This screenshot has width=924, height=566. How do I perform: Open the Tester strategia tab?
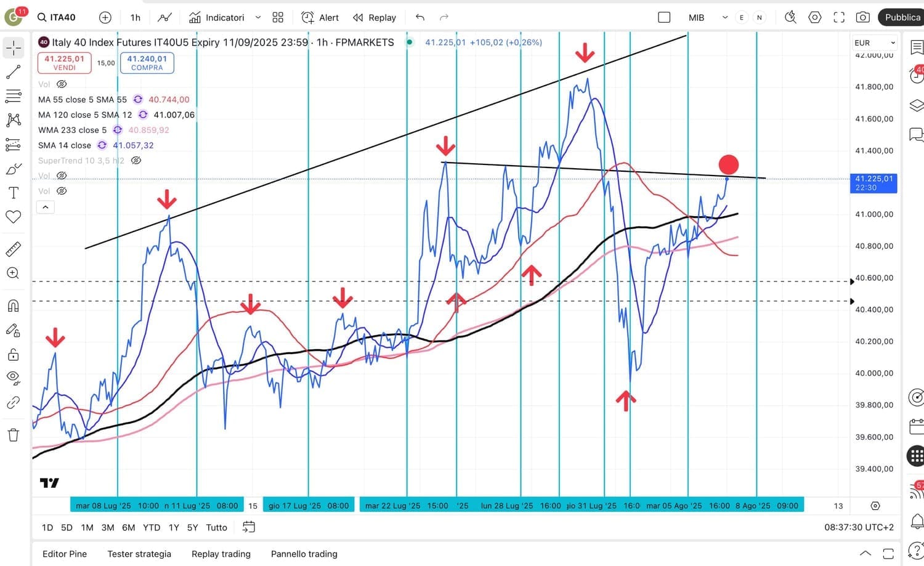(x=139, y=554)
